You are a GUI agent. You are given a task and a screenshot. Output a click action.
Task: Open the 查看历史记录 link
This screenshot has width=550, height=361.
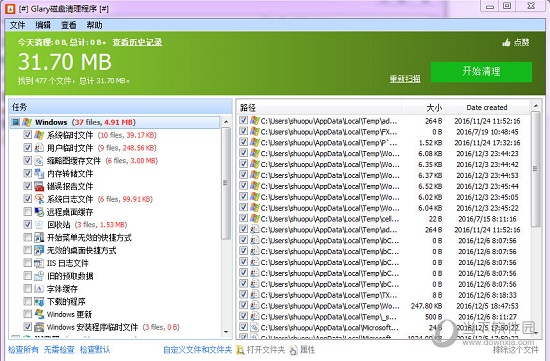137,42
